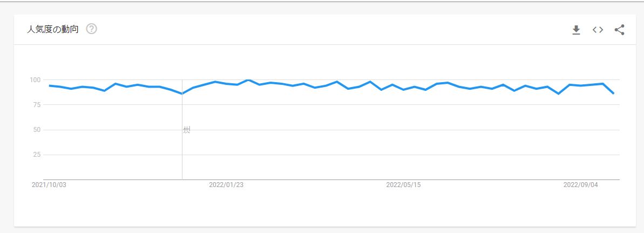
Task: Open the question-mark help next to 人気度の動向
Action: pos(92,29)
